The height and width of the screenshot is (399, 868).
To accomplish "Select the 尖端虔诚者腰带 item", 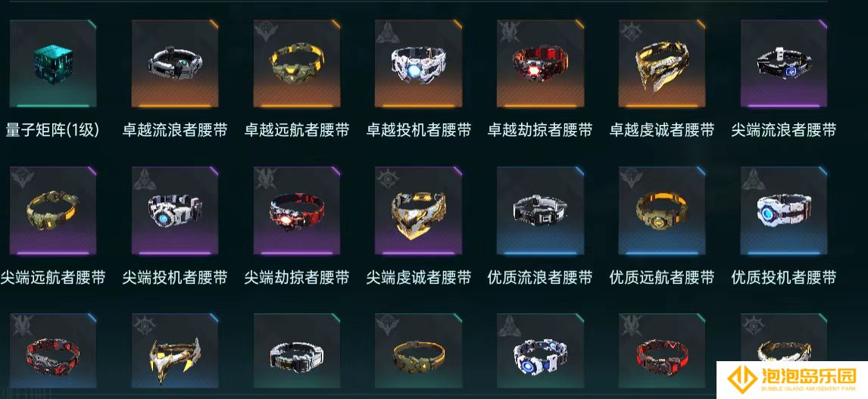I will click(419, 210).
